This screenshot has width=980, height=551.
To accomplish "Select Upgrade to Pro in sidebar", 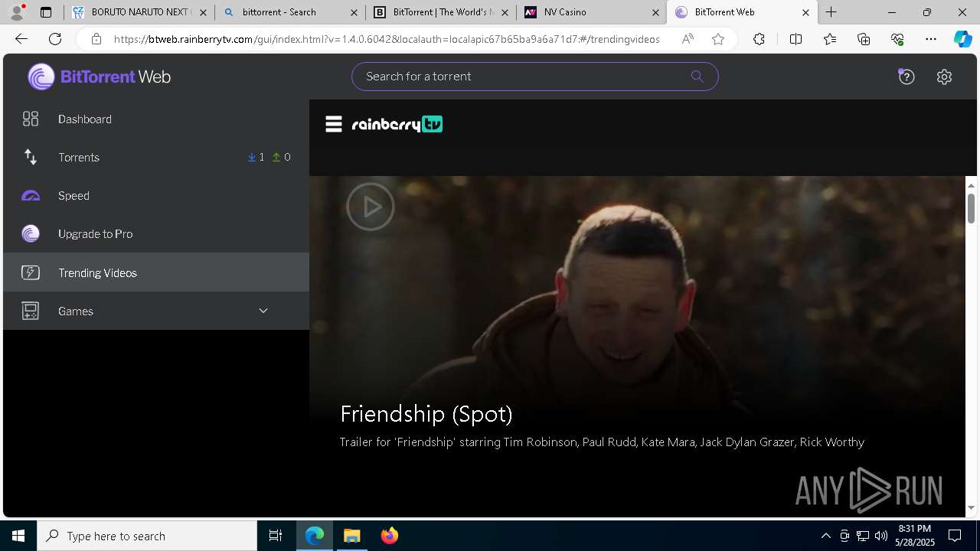I will point(156,233).
